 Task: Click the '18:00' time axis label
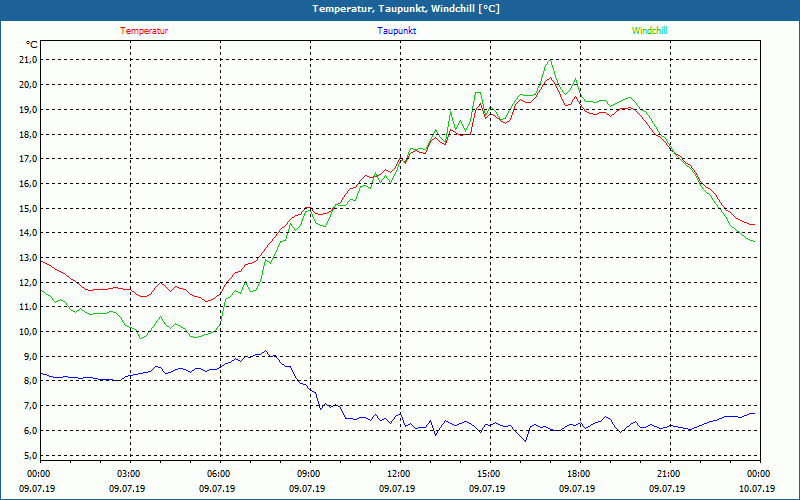tap(579, 474)
